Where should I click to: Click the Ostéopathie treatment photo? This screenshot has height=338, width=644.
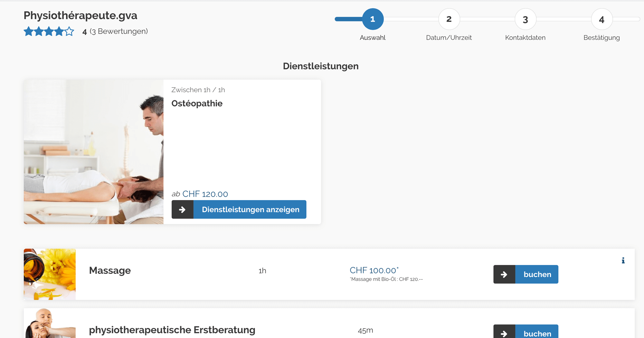pyautogui.click(x=93, y=152)
